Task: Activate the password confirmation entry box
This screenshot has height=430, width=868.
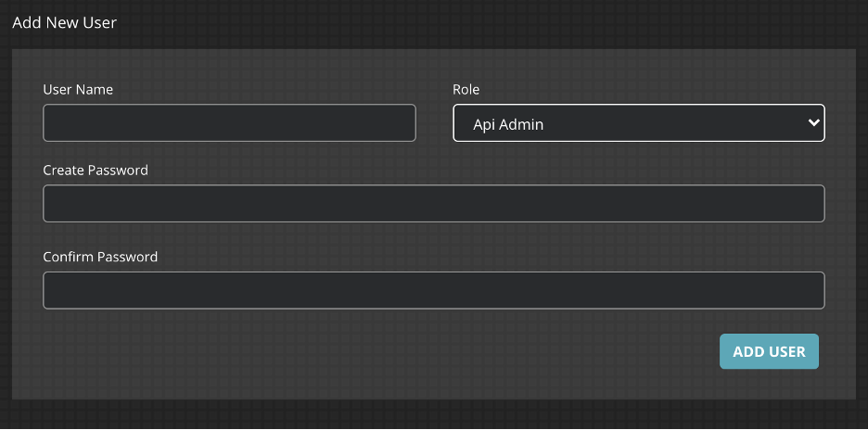Action: pyautogui.click(x=433, y=290)
